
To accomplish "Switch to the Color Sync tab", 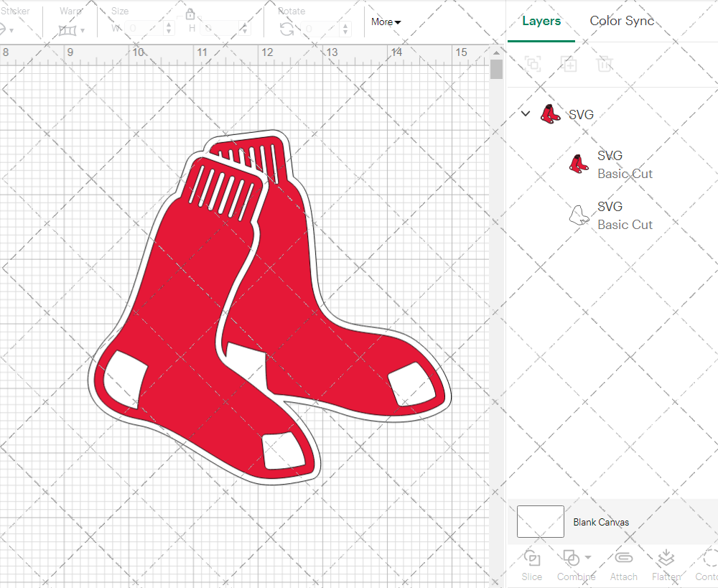I will [x=622, y=21].
